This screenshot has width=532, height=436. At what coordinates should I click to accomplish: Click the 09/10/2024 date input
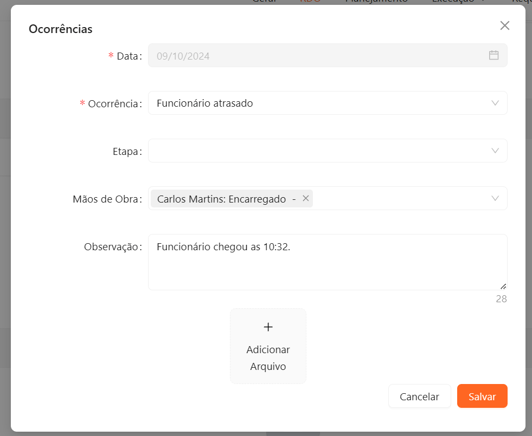pos(328,55)
